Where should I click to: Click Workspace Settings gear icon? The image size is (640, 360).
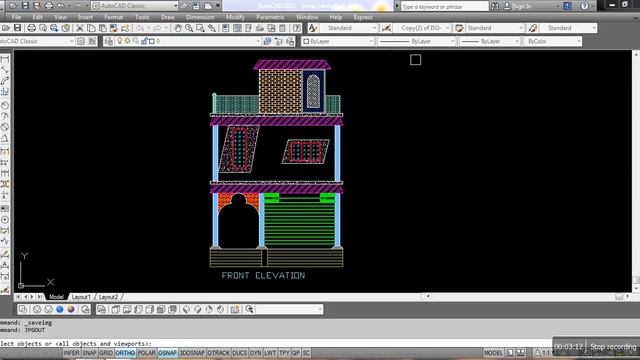(x=81, y=41)
